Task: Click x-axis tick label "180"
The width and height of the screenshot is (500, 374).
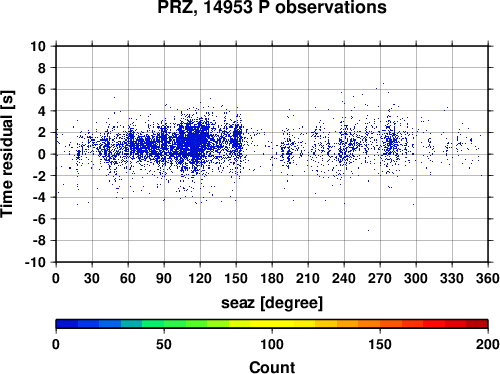Action: pyautogui.click(x=272, y=278)
